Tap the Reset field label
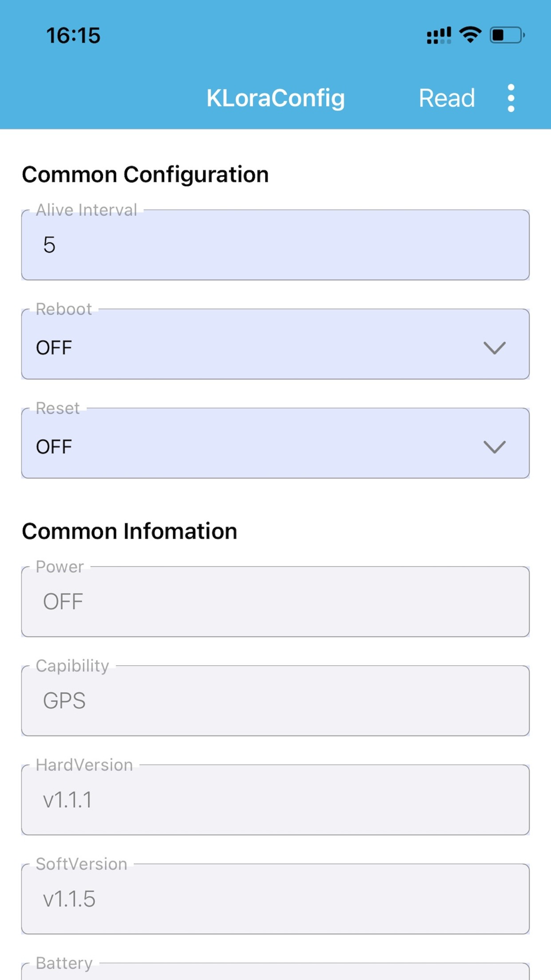 coord(58,408)
